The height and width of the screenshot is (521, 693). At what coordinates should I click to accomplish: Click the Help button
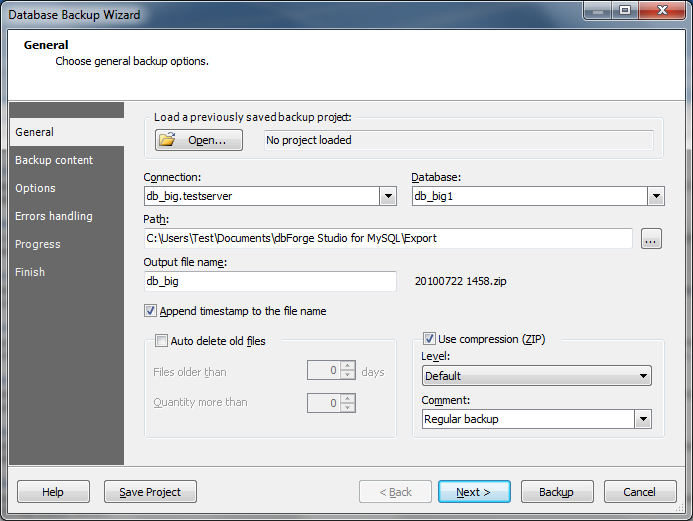point(53,492)
